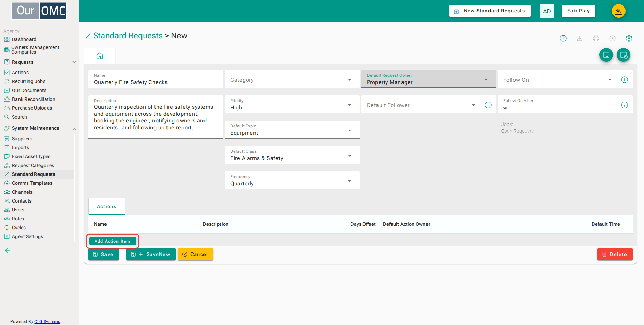Viewport: 644px width, 325px height.
Task: Collapse the System Maintenance section
Action: coord(74,129)
